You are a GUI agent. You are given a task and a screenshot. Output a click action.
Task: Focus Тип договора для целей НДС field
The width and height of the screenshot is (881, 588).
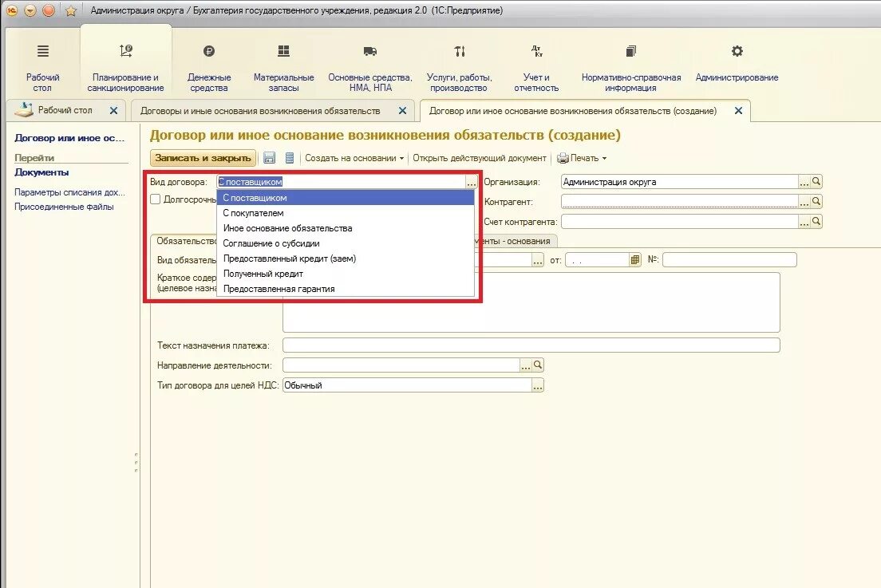407,385
